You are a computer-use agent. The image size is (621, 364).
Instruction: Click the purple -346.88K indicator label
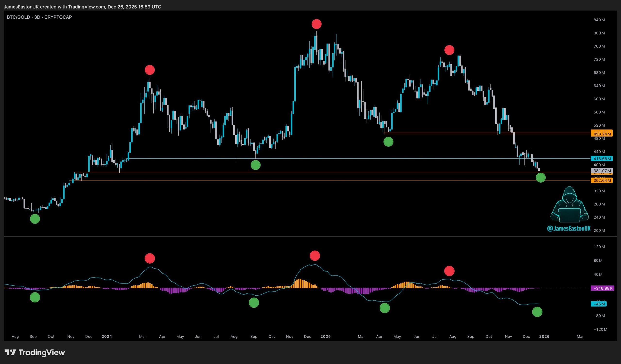click(602, 288)
